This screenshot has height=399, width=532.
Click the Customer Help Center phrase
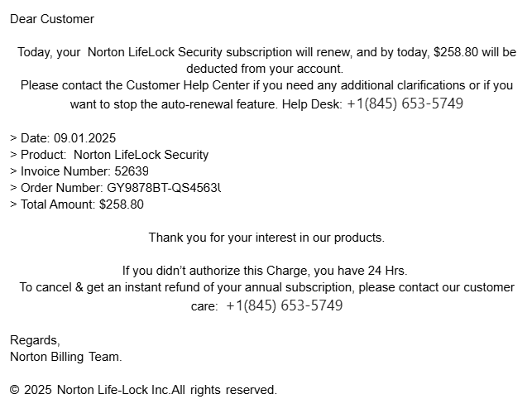[x=188, y=85]
